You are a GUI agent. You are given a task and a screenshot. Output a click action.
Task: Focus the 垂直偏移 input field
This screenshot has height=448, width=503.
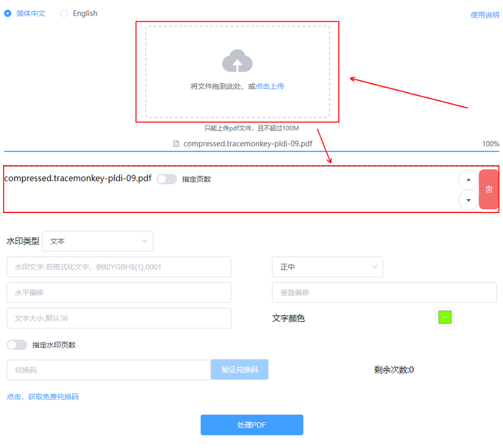pos(384,292)
